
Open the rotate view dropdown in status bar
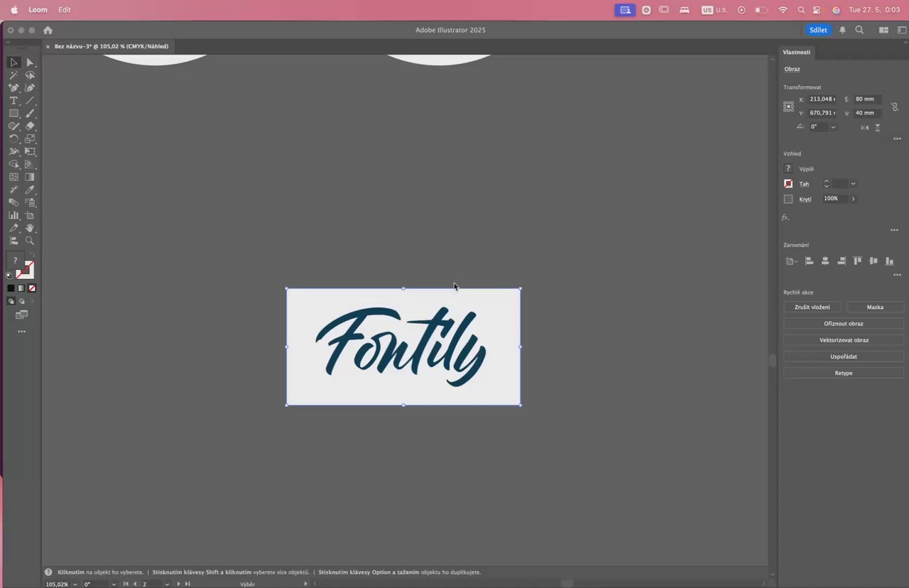(114, 584)
